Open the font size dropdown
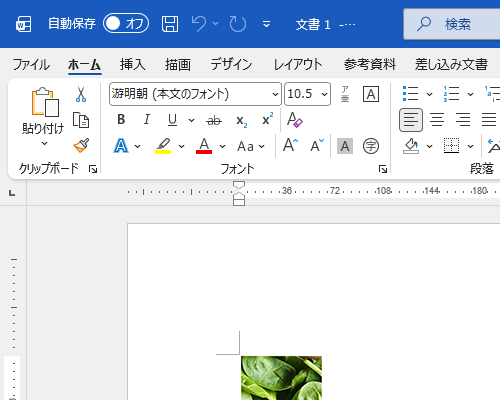The width and height of the screenshot is (500, 400). tap(324, 94)
